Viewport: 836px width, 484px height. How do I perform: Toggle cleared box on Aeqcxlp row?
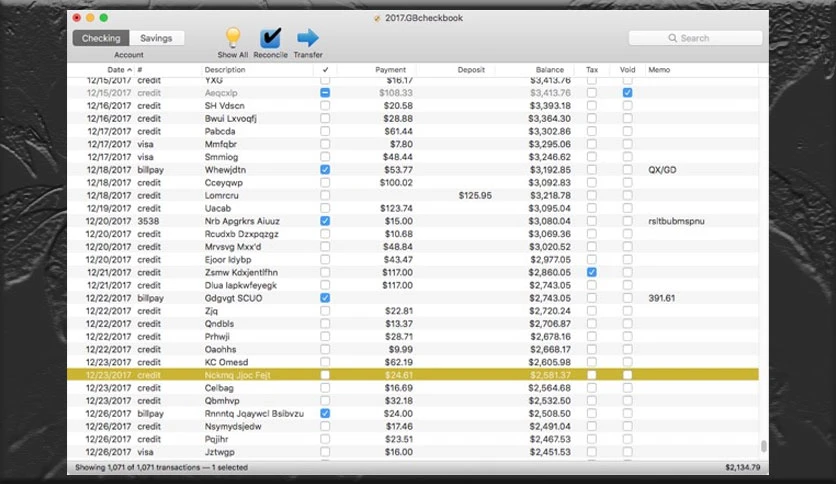(325, 93)
